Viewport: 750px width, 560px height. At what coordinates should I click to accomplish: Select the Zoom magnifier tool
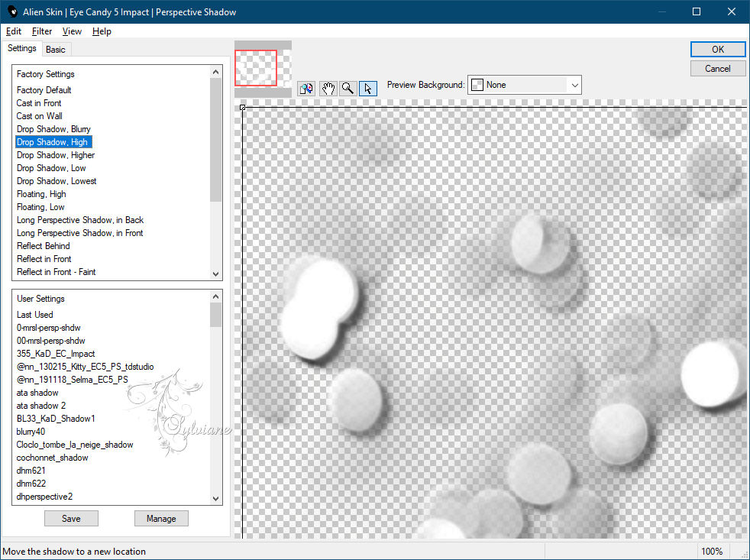[x=348, y=89]
